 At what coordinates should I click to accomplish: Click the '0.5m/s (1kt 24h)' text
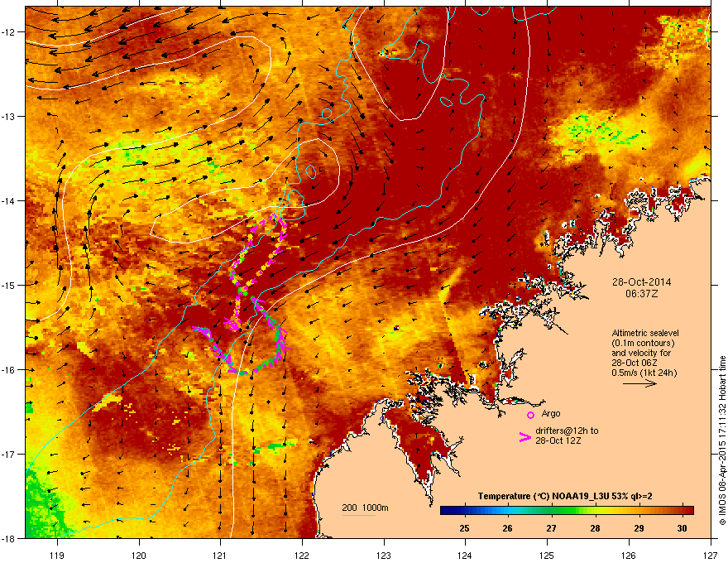coord(644,373)
